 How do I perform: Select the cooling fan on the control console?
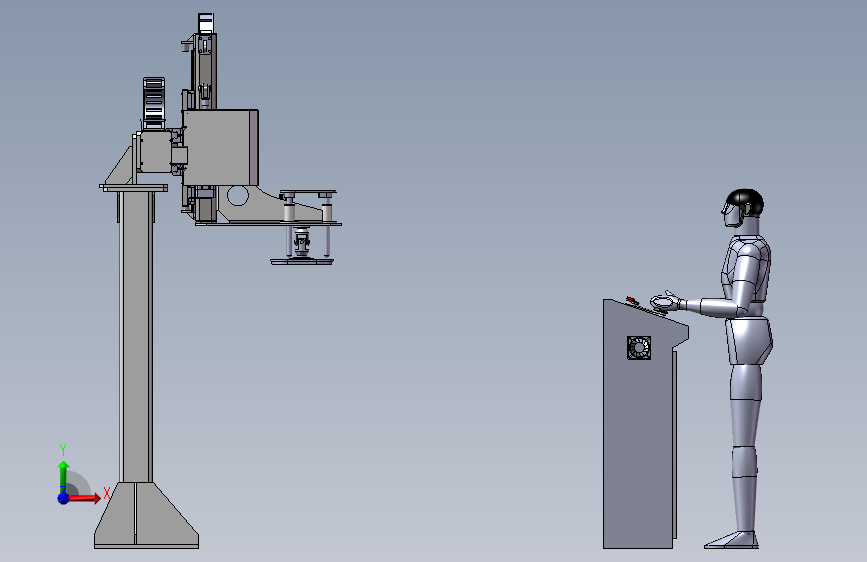point(639,348)
